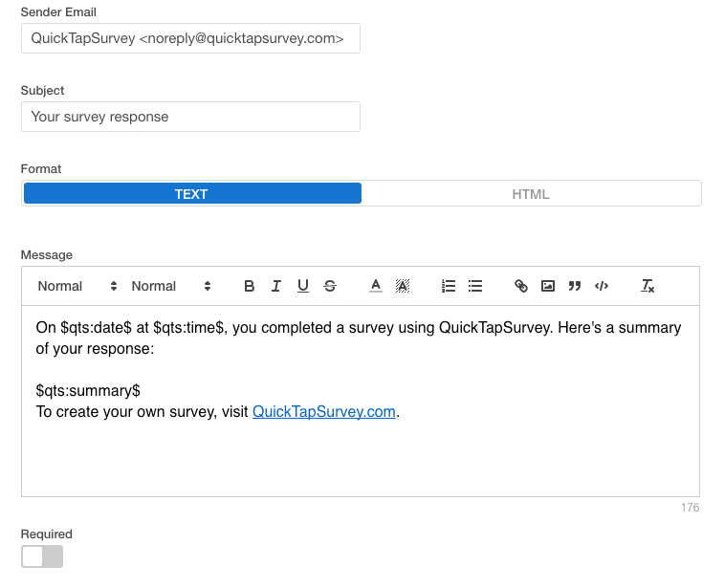Open the QuickTapSurvey.com link
This screenshot has height=588, width=724.
point(324,412)
